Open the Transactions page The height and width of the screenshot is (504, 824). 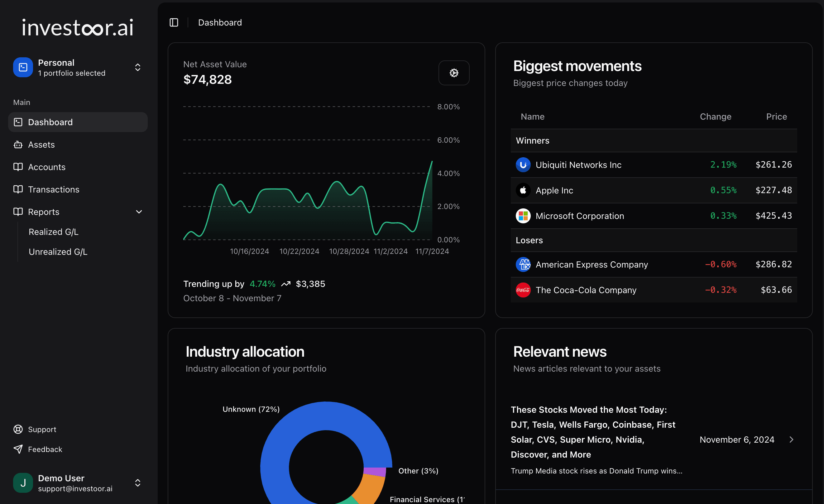[x=78, y=189]
